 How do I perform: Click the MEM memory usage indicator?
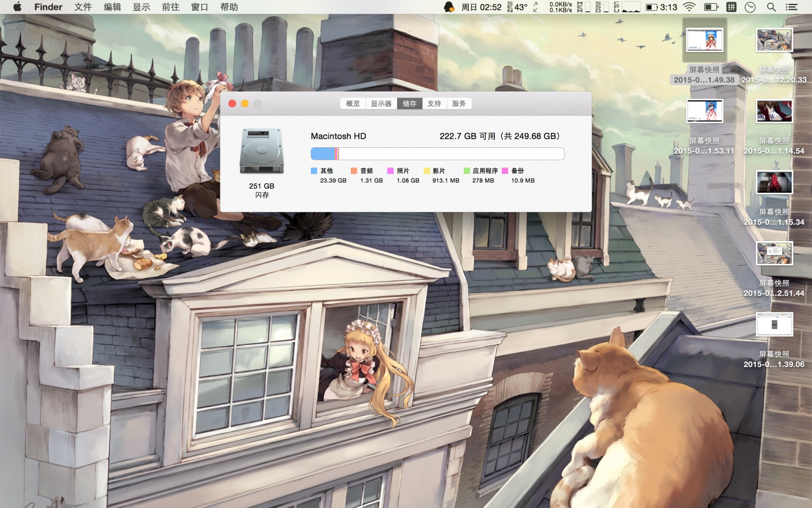[584, 7]
